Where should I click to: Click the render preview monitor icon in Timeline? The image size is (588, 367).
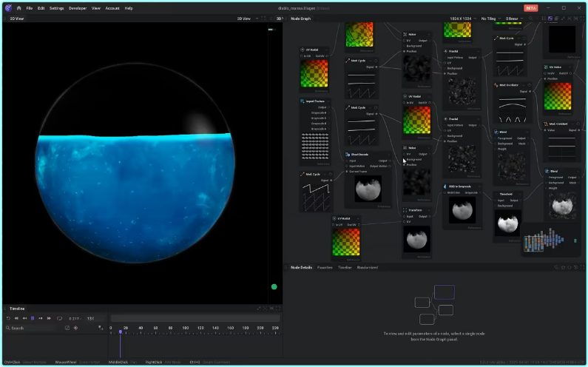pyautogui.click(x=60, y=318)
